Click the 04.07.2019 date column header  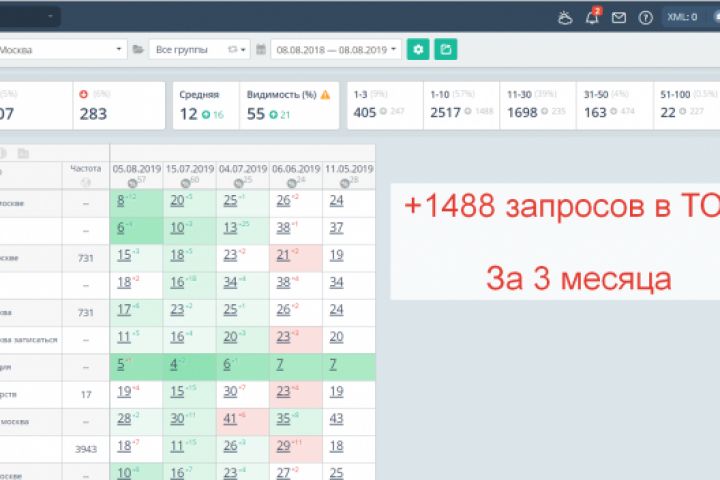coord(243,169)
